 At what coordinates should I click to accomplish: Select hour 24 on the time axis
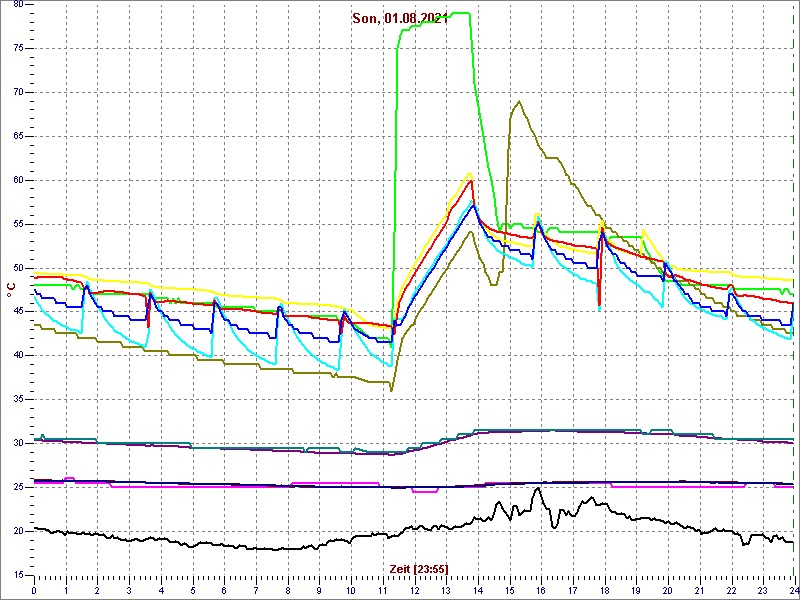792,590
